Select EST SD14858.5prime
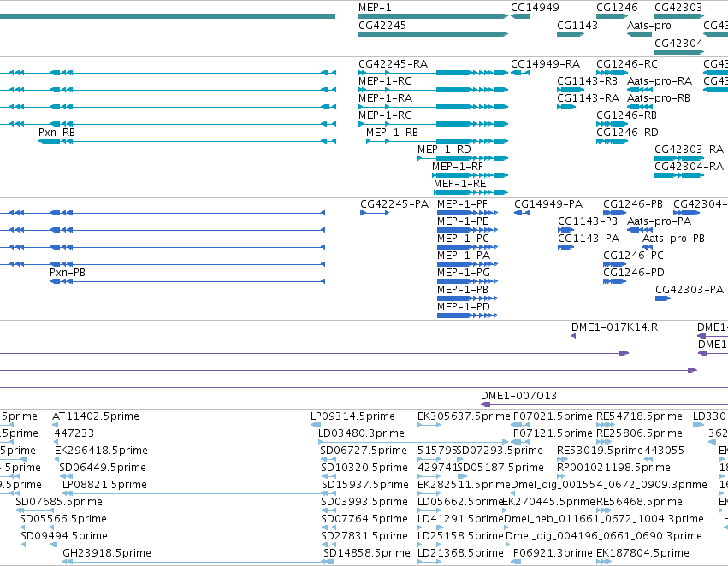Screen dimensions: 728x566 329,562
